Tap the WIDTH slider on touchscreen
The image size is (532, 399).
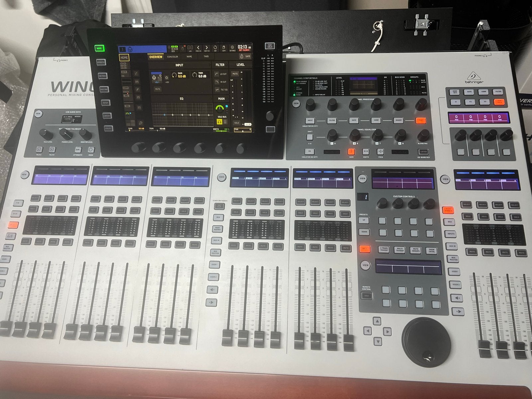coord(221,130)
